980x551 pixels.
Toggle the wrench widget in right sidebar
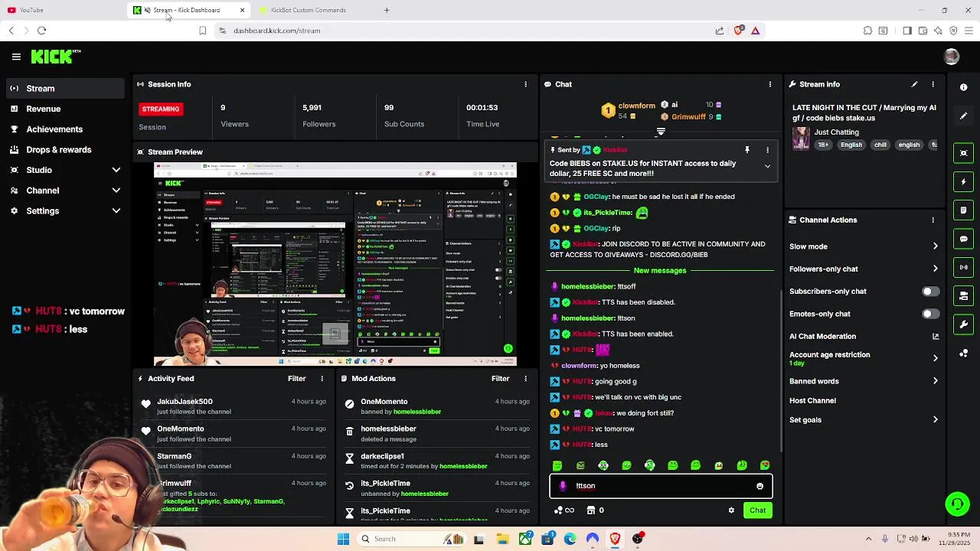964,324
